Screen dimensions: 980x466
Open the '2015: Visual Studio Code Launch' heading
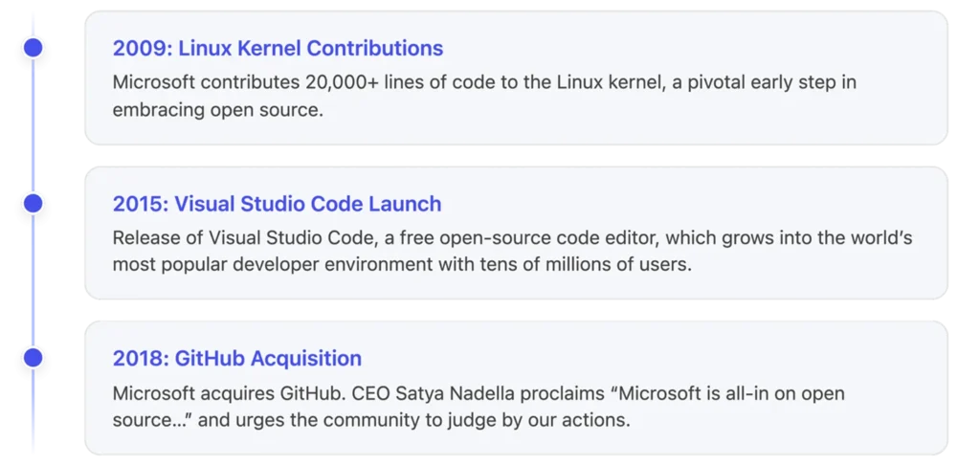[x=277, y=204]
